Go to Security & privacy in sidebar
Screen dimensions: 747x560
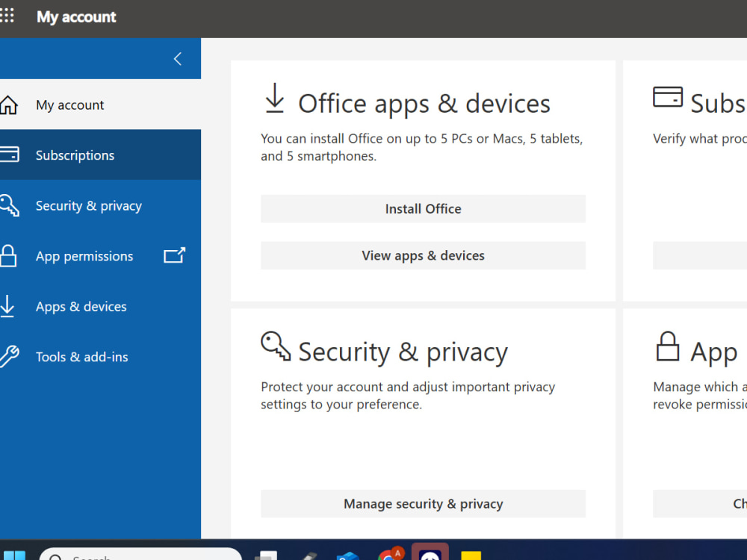tap(101, 205)
